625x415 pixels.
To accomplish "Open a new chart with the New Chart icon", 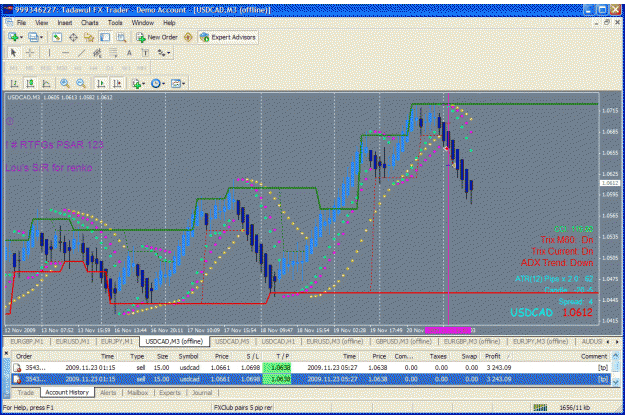I will click(x=13, y=37).
